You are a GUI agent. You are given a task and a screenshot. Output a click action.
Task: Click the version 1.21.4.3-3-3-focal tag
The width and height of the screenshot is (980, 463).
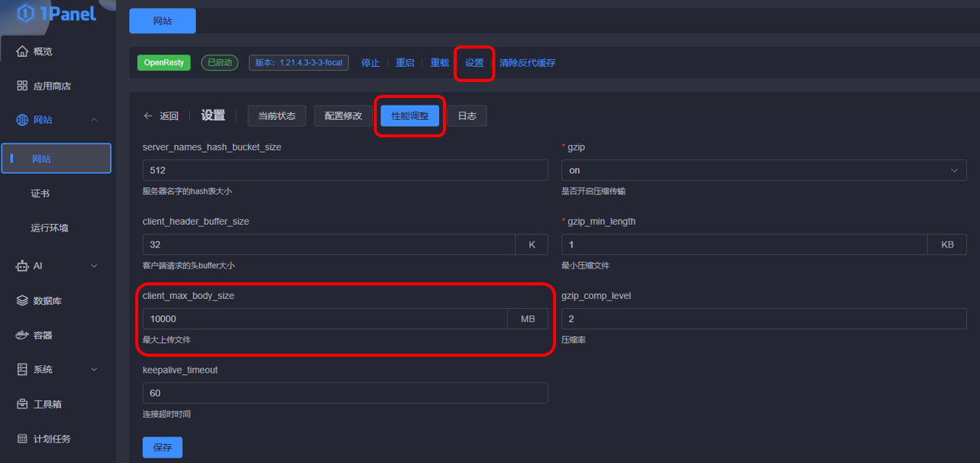[x=299, y=63]
